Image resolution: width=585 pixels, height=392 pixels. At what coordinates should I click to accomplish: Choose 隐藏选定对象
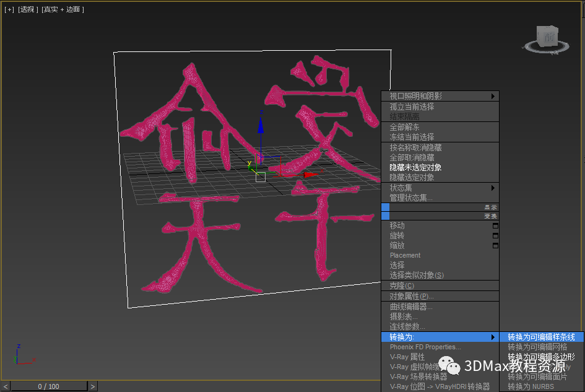pyautogui.click(x=412, y=177)
